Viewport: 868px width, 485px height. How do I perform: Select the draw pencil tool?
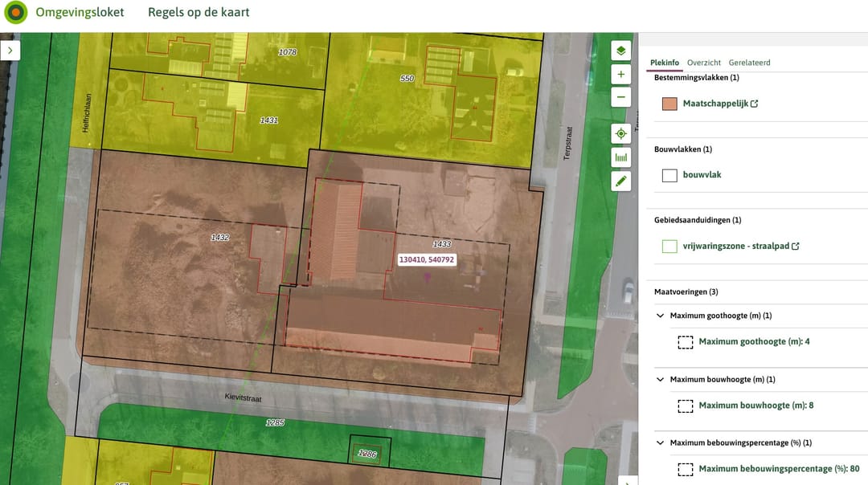[620, 181]
